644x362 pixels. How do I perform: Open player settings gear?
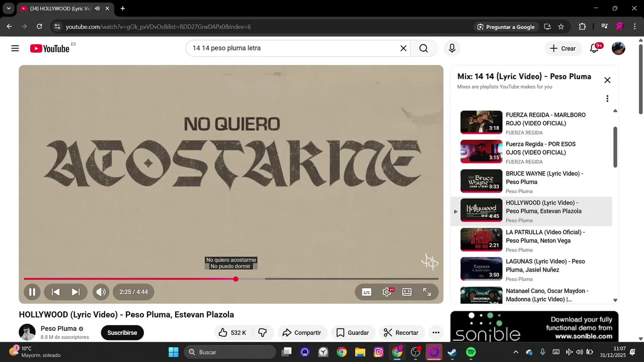[387, 292]
